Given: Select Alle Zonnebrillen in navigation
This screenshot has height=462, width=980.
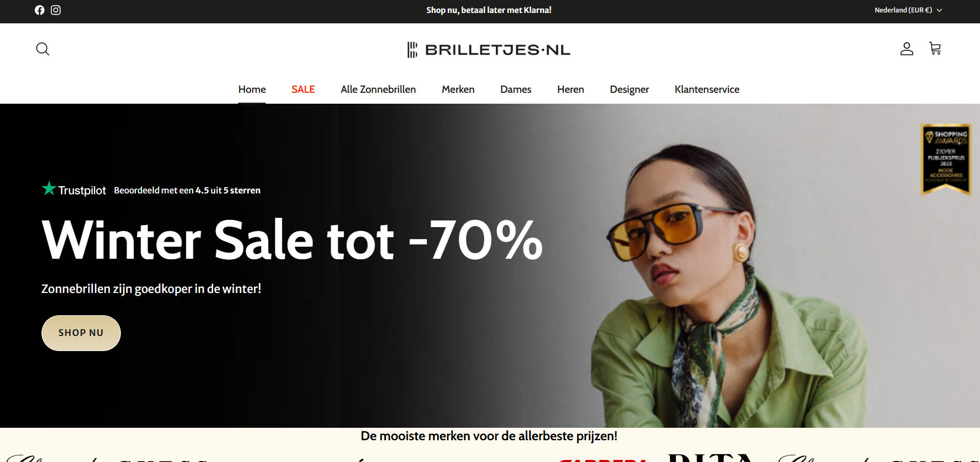Looking at the screenshot, I should point(378,89).
